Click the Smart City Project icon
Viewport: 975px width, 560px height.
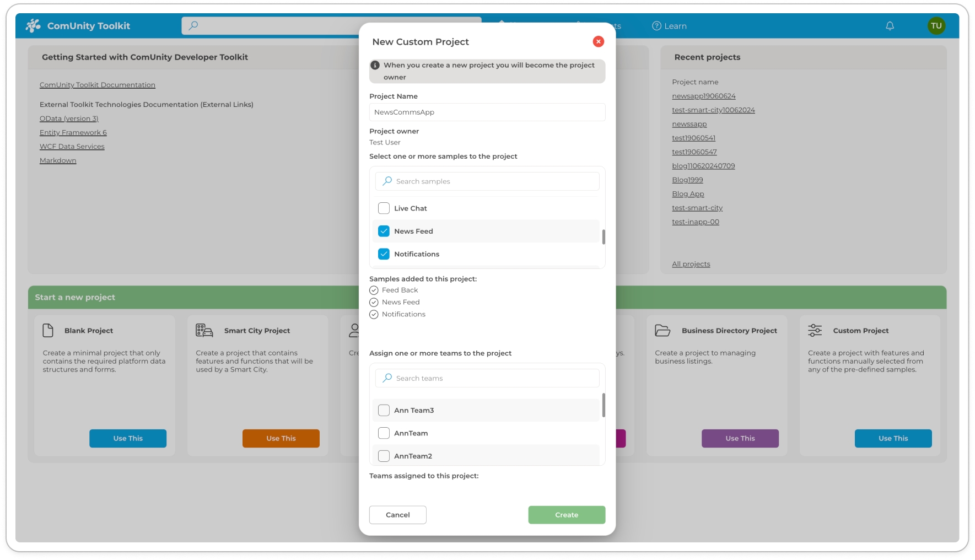(204, 330)
